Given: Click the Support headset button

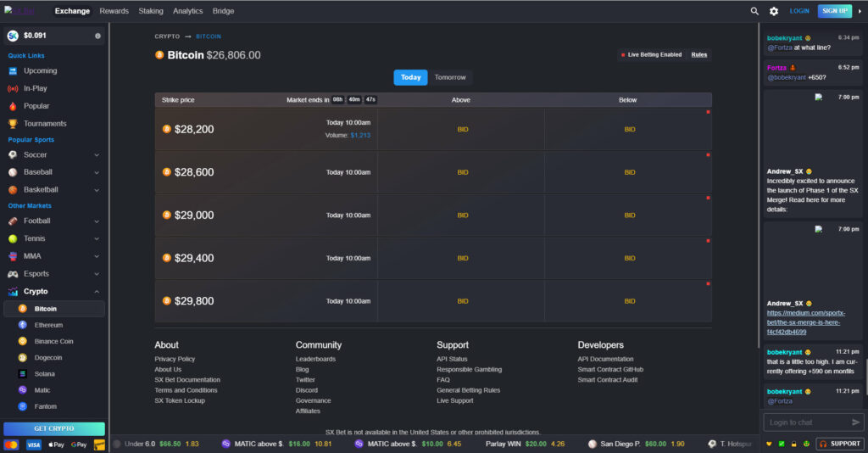Looking at the screenshot, I should (x=840, y=444).
